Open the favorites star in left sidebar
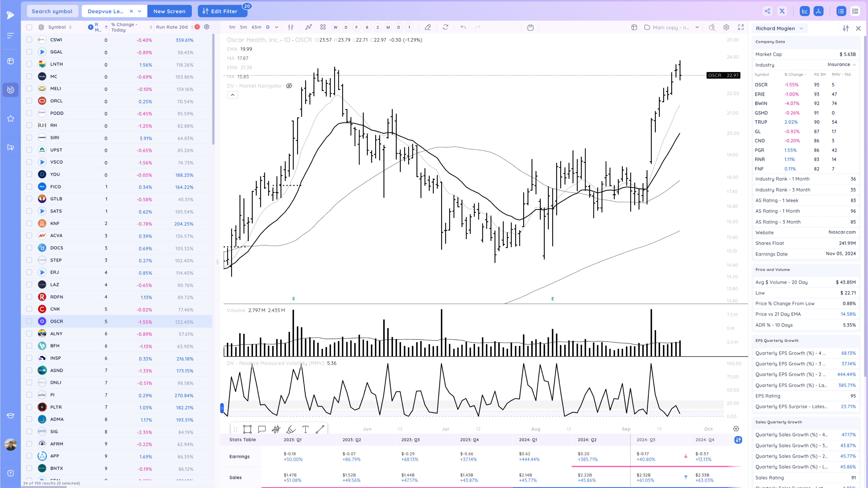This screenshot has height=488, width=868. coord(10,119)
